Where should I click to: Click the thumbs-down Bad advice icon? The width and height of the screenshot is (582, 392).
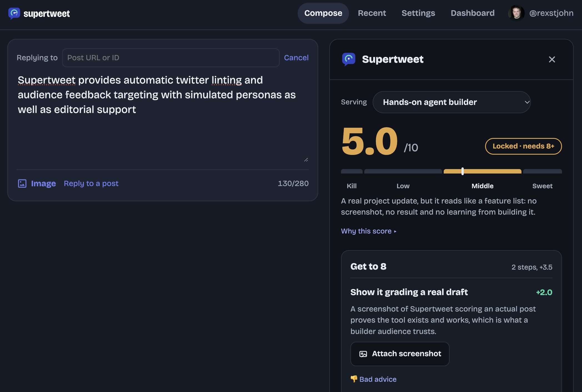pos(354,379)
